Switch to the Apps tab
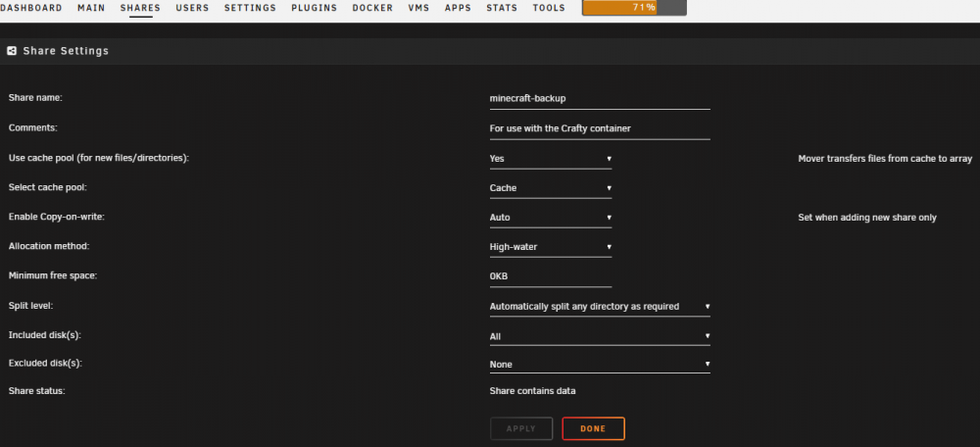The height and width of the screenshot is (447, 980). click(x=458, y=8)
